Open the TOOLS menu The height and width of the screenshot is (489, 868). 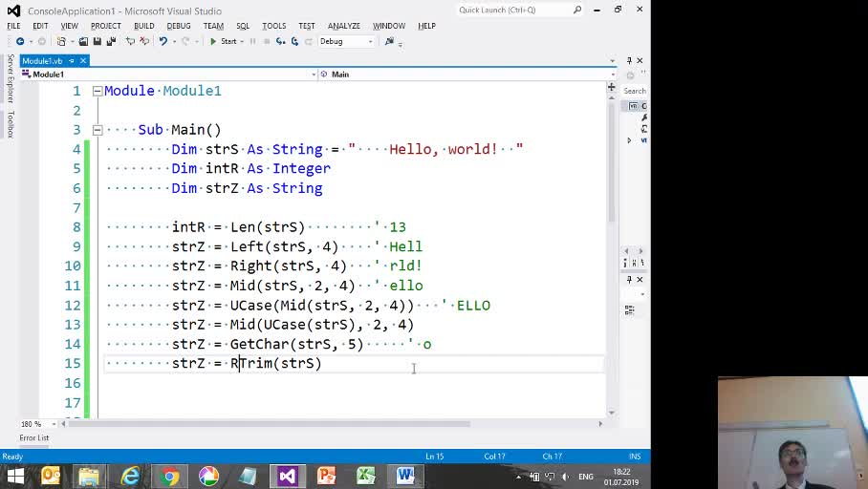[x=274, y=26]
